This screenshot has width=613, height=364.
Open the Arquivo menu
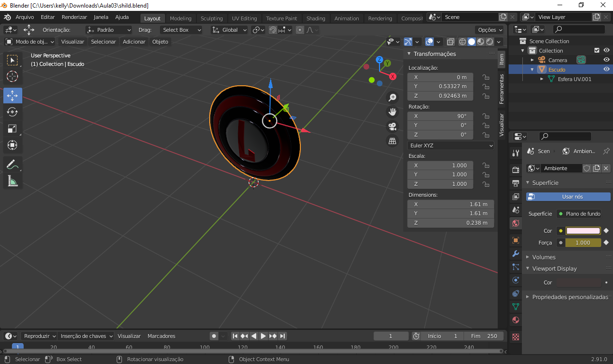point(25,17)
